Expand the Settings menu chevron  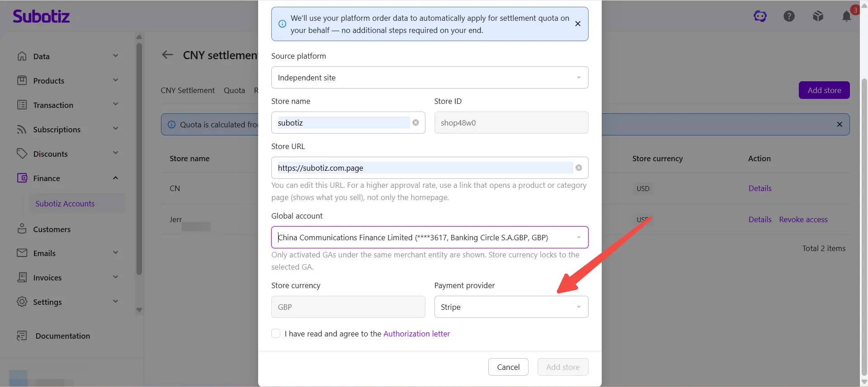pos(115,302)
